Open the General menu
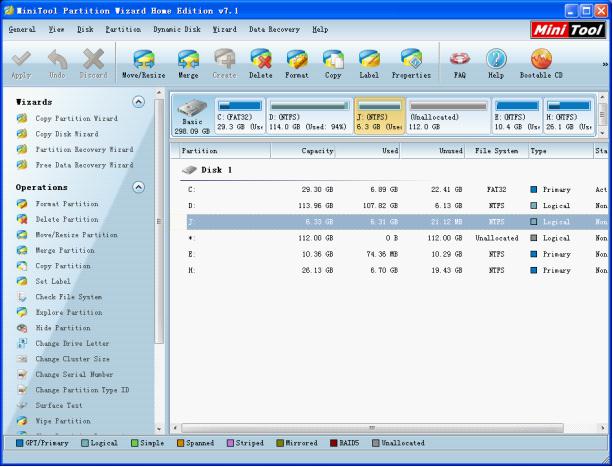This screenshot has width=613, height=467. (x=22, y=29)
